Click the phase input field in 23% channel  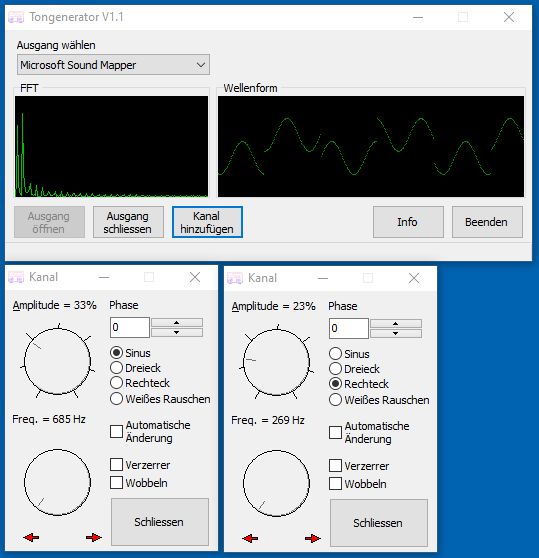[349, 328]
